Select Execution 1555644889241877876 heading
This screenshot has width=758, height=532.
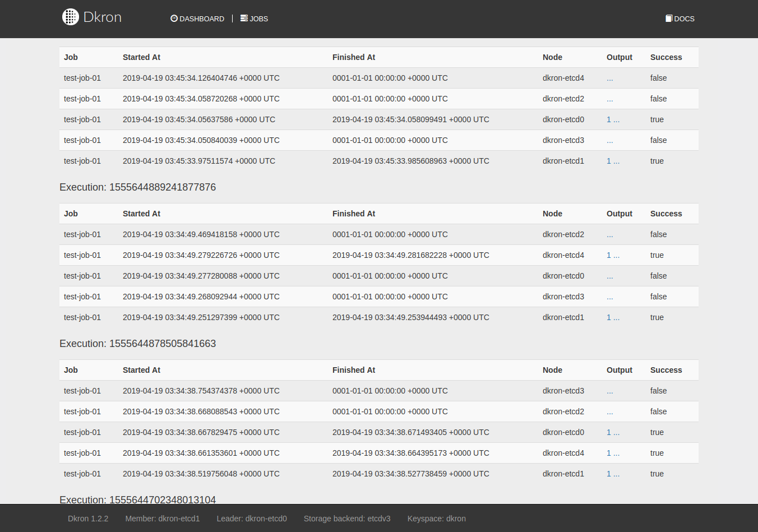pos(137,187)
